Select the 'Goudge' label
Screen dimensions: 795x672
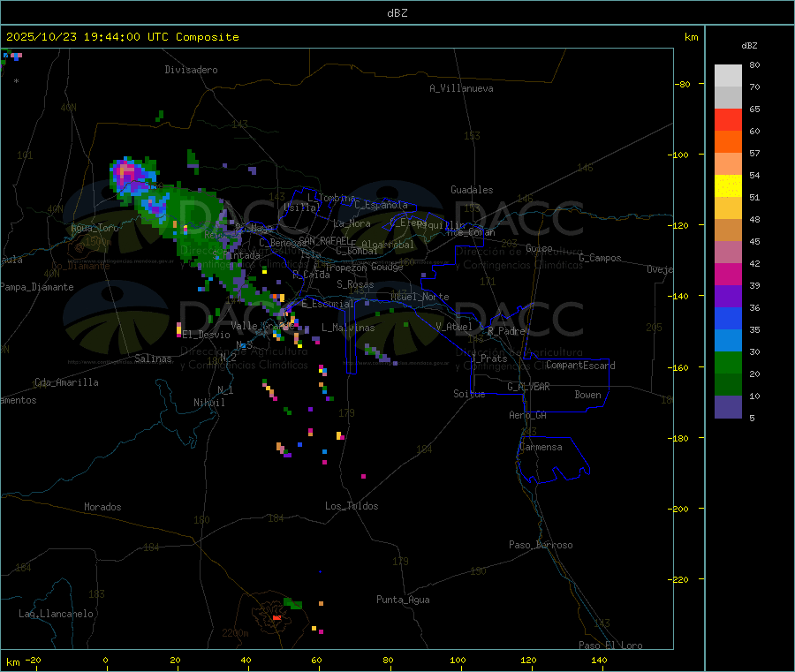387,267
